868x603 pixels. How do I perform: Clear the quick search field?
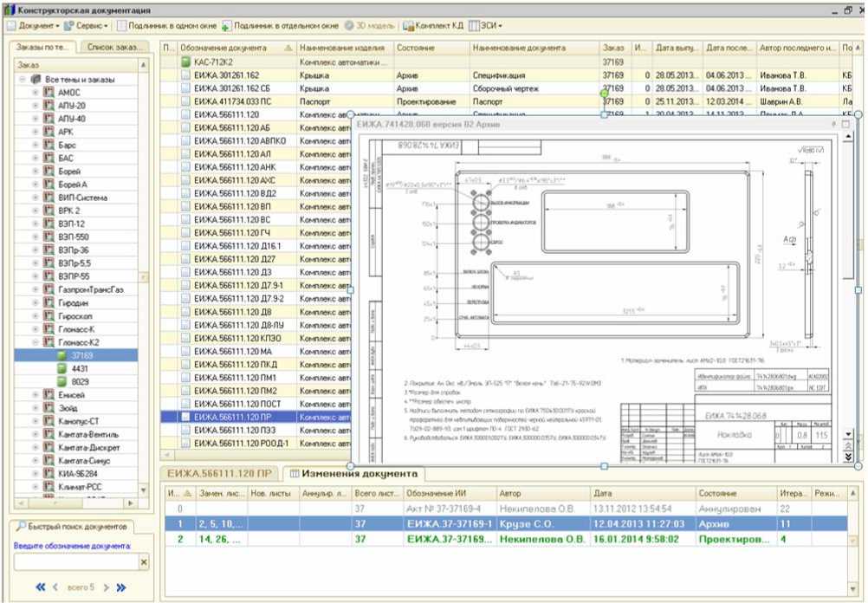(144, 563)
